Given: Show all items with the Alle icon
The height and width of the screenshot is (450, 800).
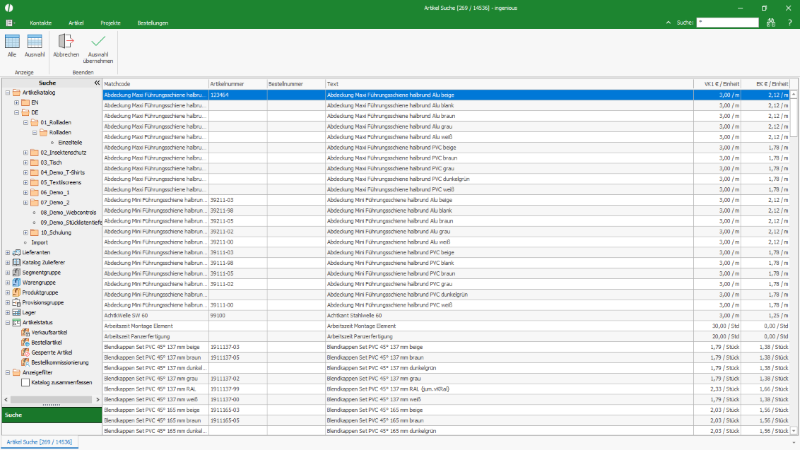Looking at the screenshot, I should 12,42.
